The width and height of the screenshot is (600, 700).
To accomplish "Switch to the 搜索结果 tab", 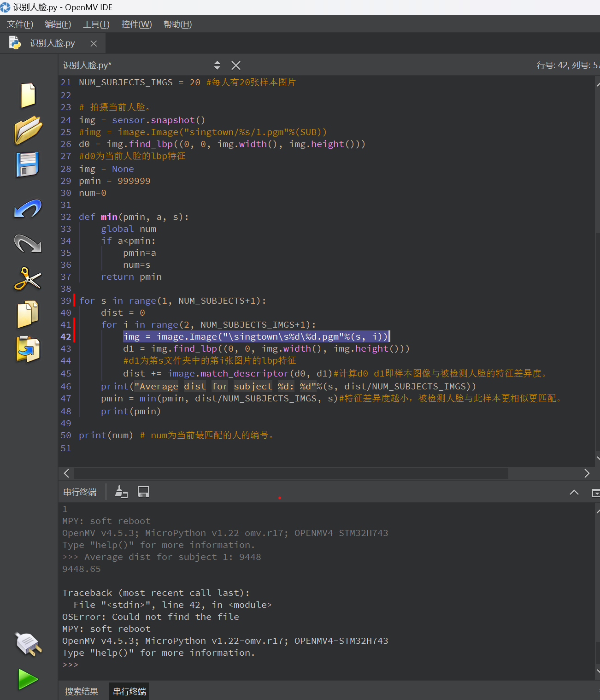I will tap(82, 691).
